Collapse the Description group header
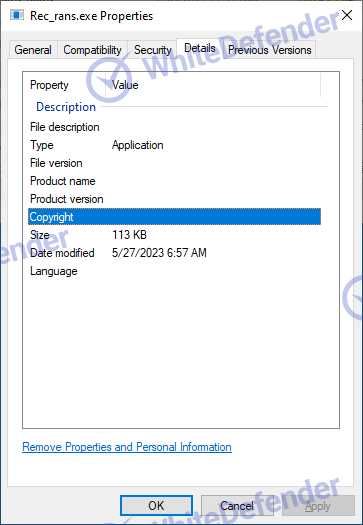Screen dimensions: 363x525 click(x=66, y=107)
